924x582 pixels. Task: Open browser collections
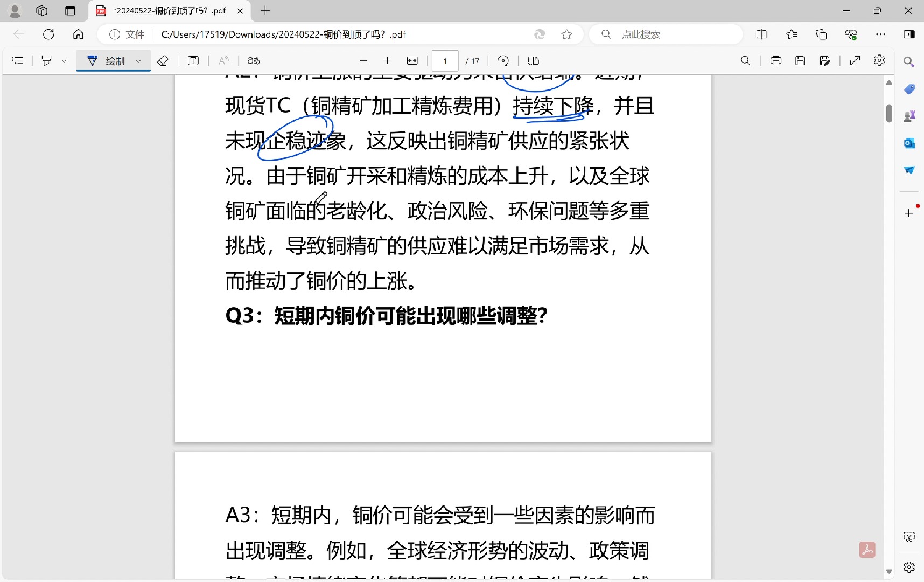821,34
